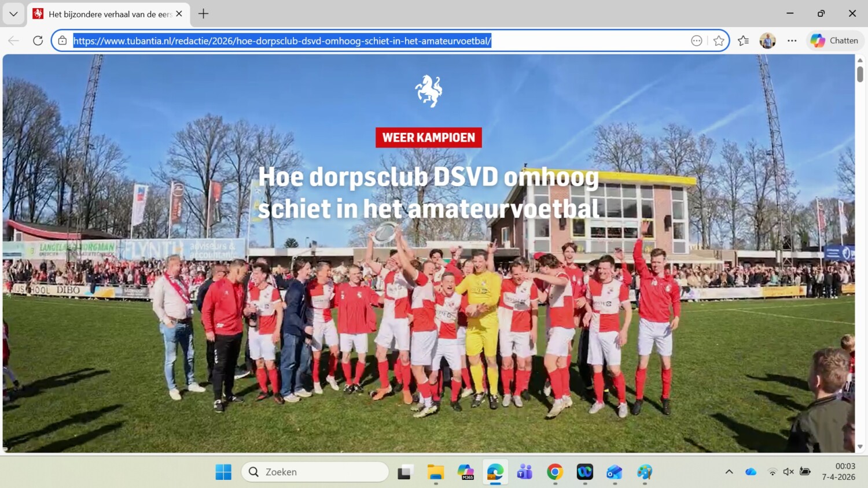This screenshot has height=488, width=868.
Task: Reload the current page
Action: click(38, 40)
